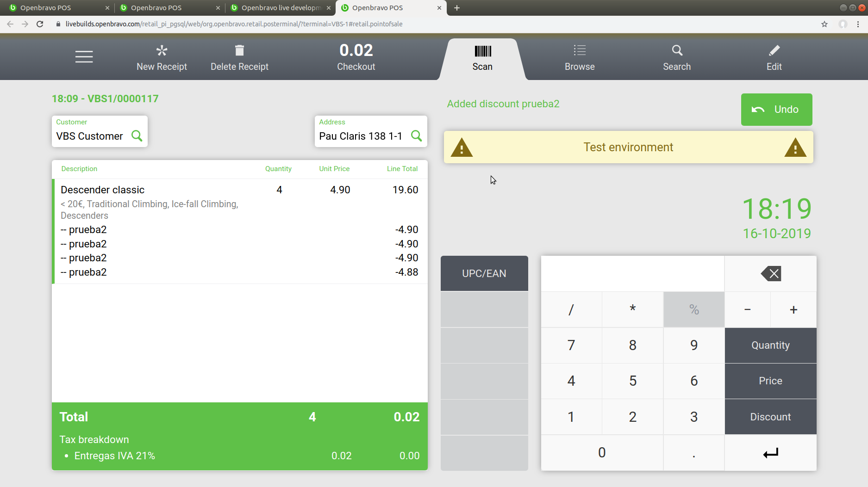Tap keypad digit 4

tap(571, 381)
